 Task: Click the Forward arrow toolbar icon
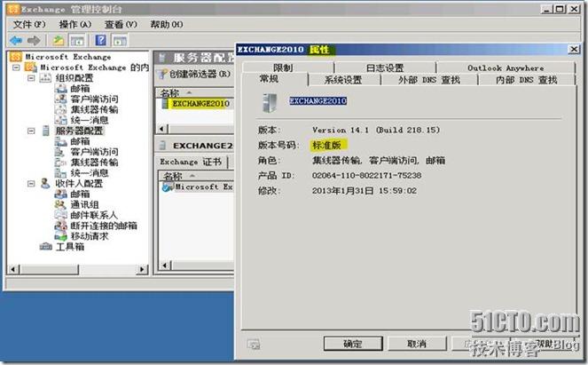(34, 40)
